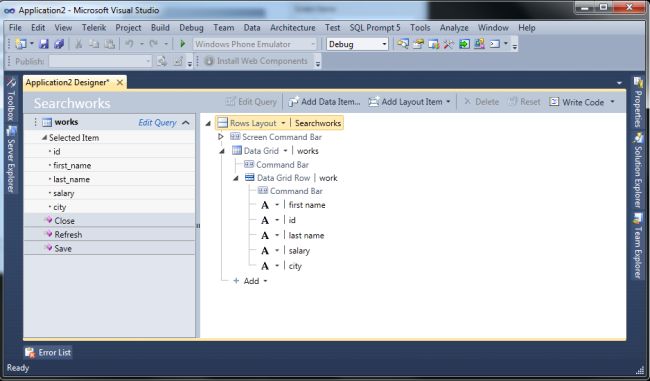Open the Build menu
Image resolution: width=650 pixels, height=381 pixels.
pyautogui.click(x=160, y=28)
